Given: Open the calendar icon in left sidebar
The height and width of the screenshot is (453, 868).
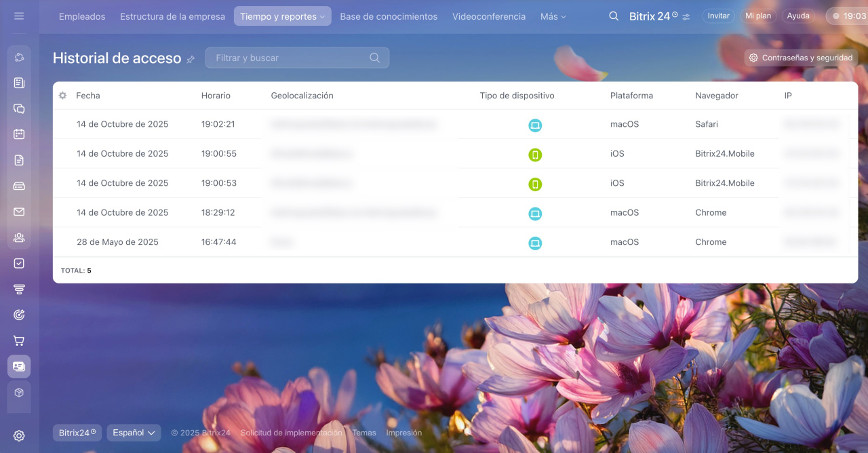Looking at the screenshot, I should click(x=19, y=134).
